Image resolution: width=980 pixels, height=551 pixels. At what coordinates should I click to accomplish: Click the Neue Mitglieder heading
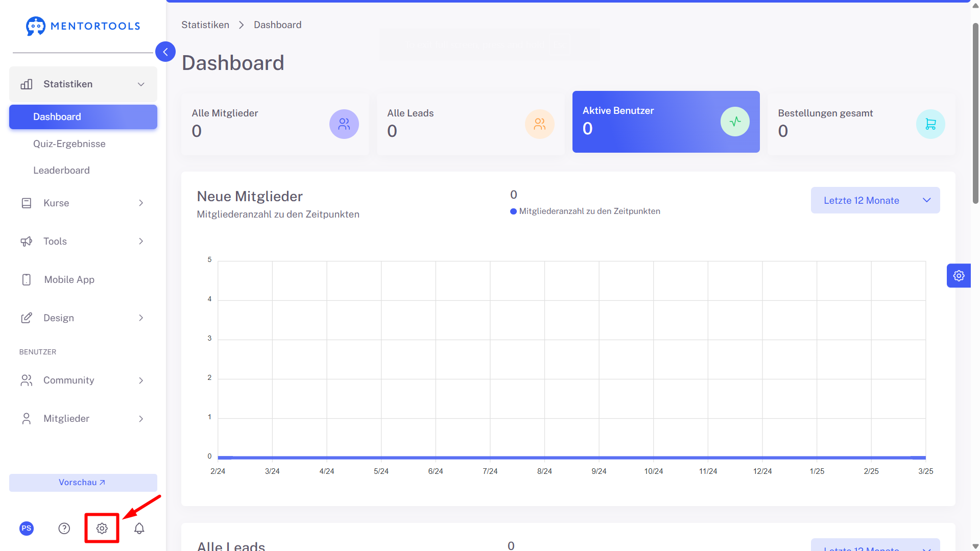point(250,197)
